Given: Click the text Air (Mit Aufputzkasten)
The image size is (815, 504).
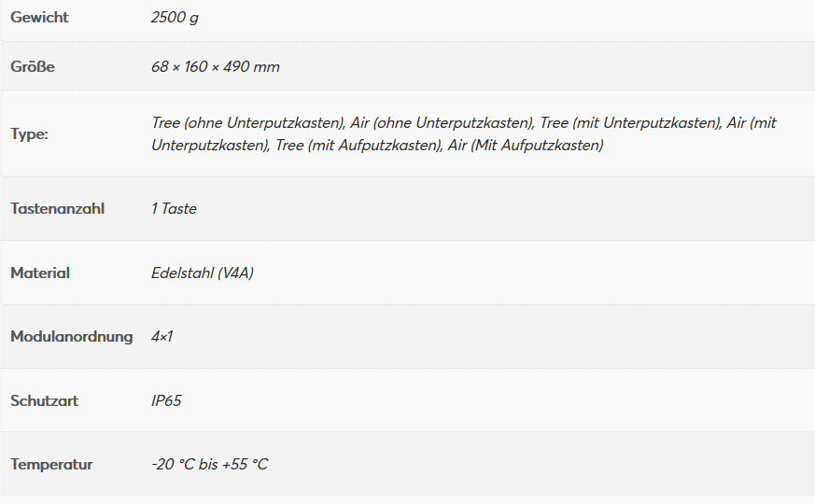Looking at the screenshot, I should (525, 146).
